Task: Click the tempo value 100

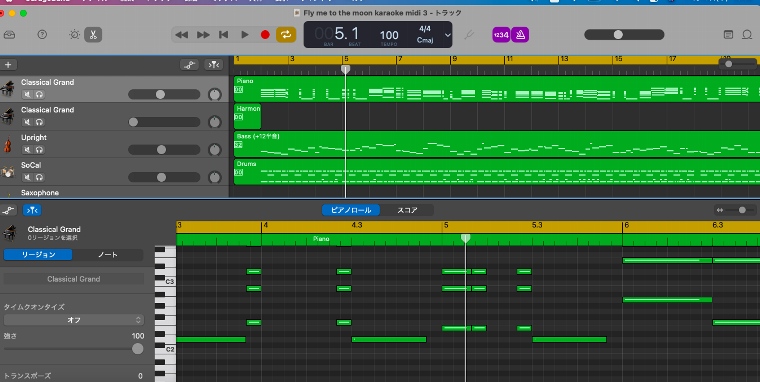Action: point(389,35)
